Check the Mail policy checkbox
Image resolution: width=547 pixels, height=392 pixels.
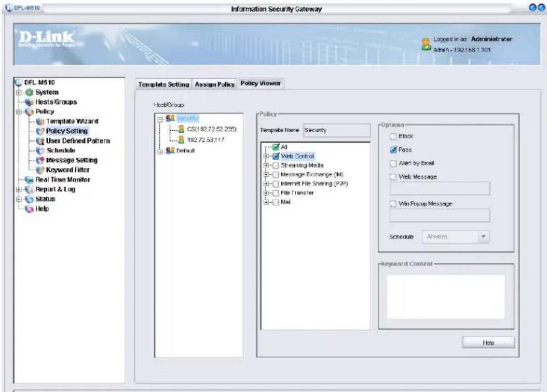pyautogui.click(x=276, y=202)
